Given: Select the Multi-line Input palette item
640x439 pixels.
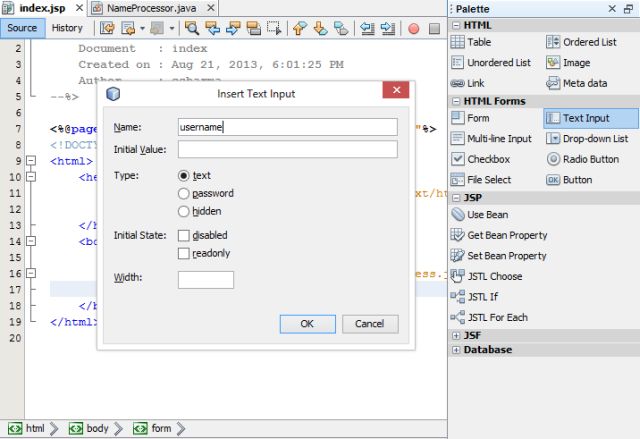Looking at the screenshot, I should [x=491, y=139].
